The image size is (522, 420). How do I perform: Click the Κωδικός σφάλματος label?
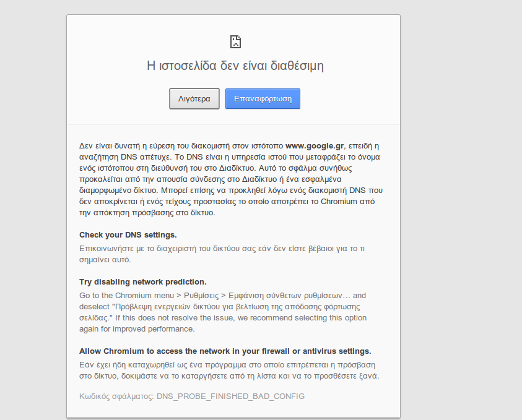pos(116,396)
